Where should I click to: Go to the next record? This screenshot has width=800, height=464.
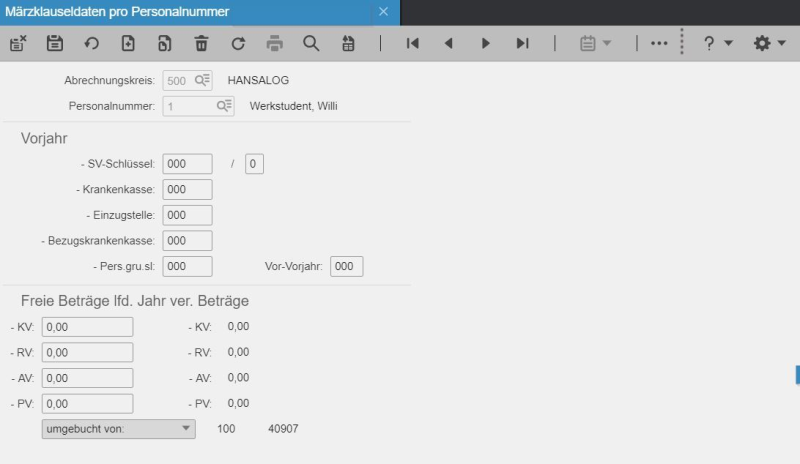(x=486, y=43)
